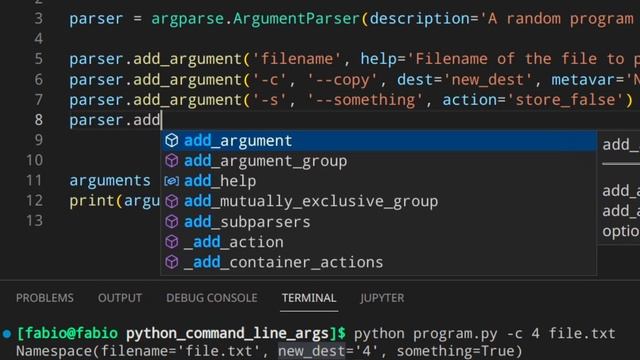
Task: Click '[fabio@fabio' terminal prompt text
Action: (x=67, y=333)
